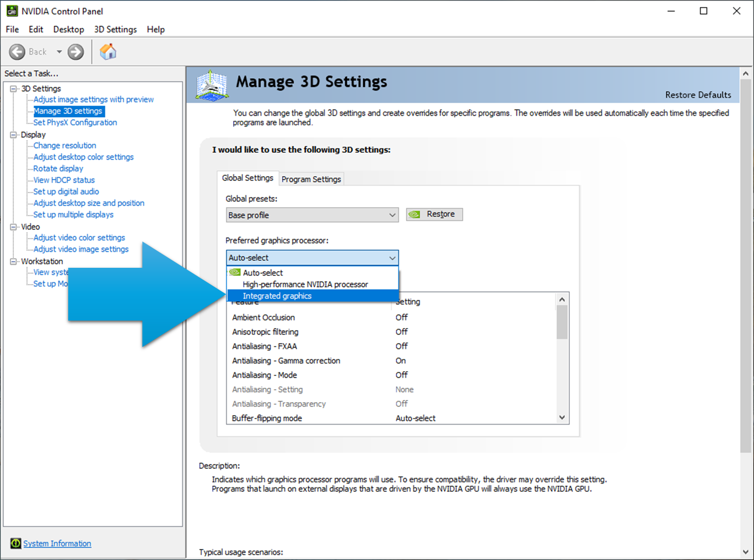Open Change resolution task

(65, 145)
